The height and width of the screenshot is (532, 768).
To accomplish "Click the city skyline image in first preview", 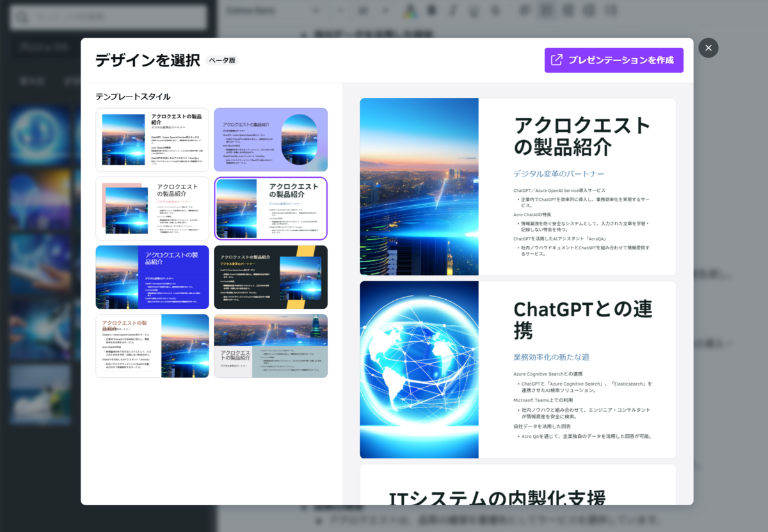I will click(419, 187).
